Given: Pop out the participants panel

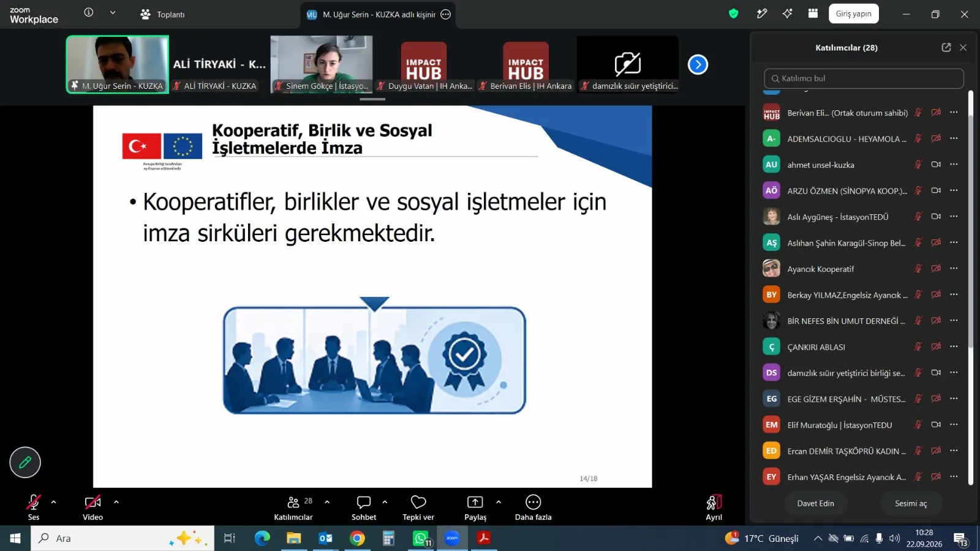Looking at the screenshot, I should (946, 47).
